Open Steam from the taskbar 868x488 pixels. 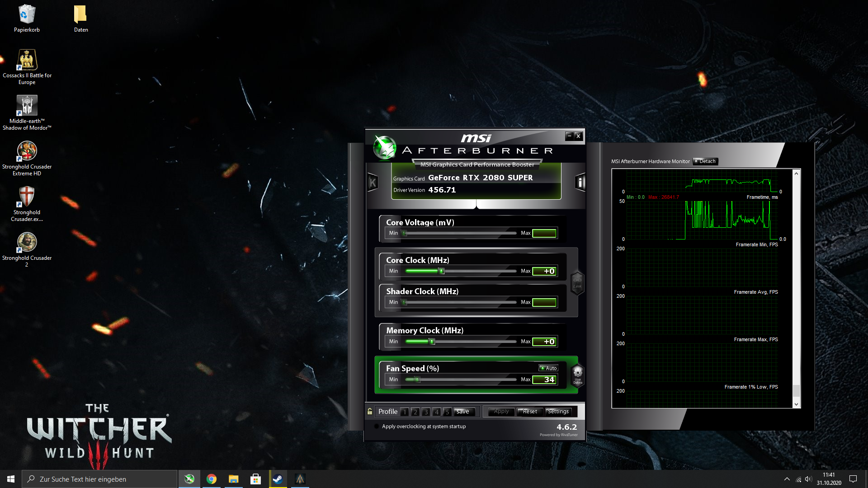click(278, 479)
